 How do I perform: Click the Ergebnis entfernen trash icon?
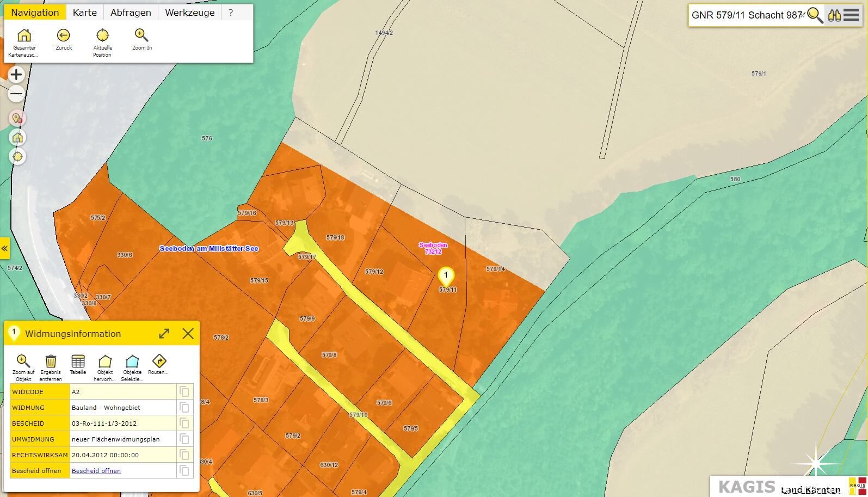tap(51, 361)
